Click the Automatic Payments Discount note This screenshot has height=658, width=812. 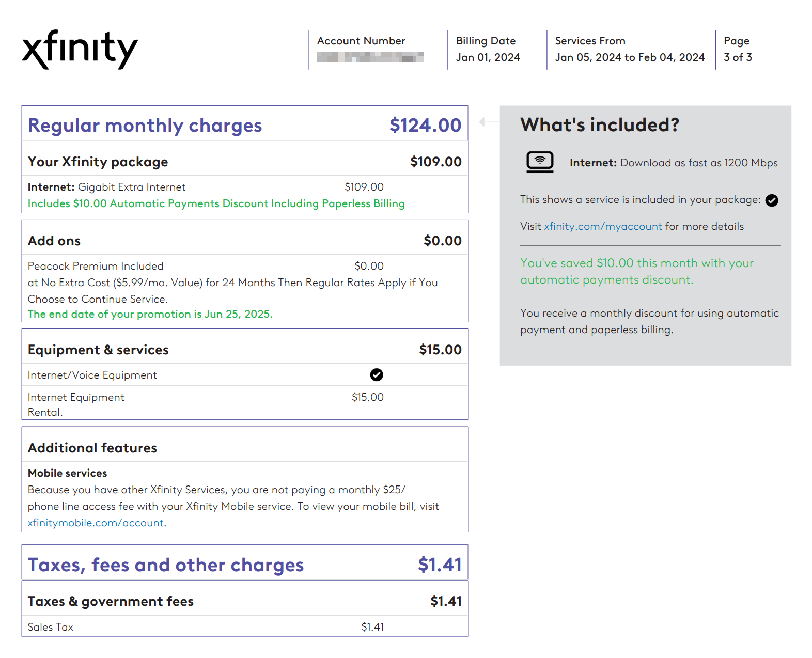(216, 203)
